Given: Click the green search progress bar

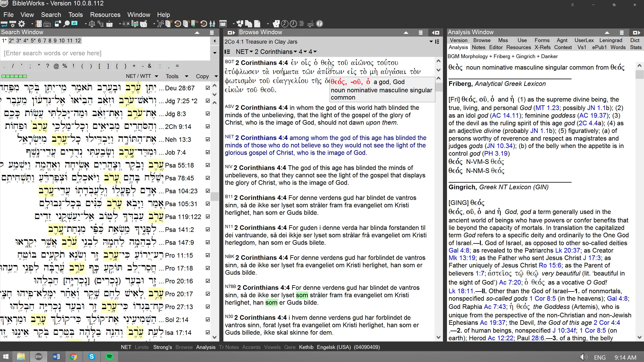Looking at the screenshot, I should point(14,76).
